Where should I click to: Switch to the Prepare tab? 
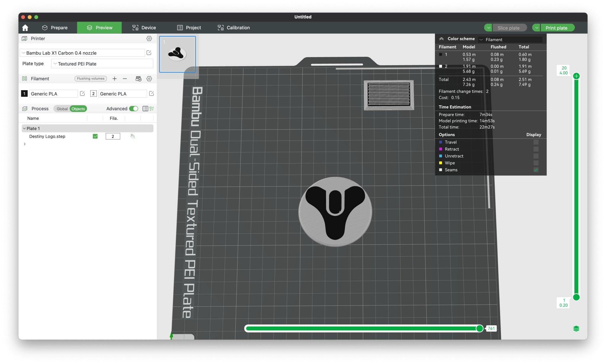(x=55, y=28)
